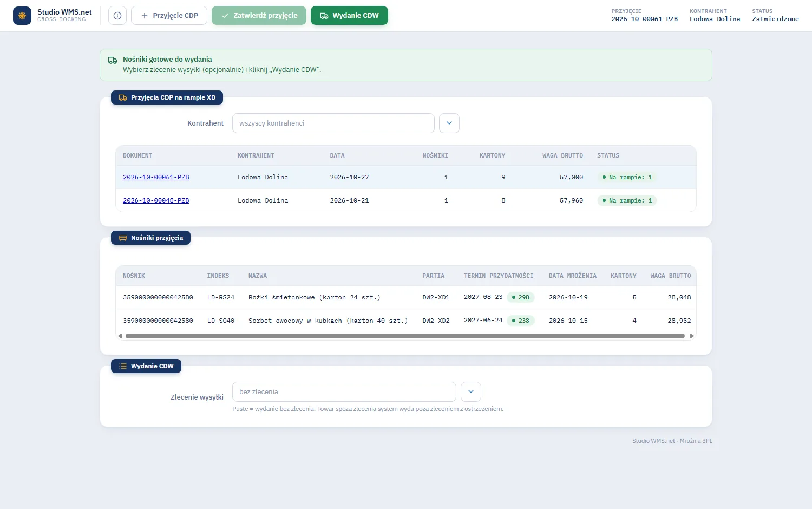
Task: Expand the Kontrahent dropdown chevron
Action: pos(449,123)
